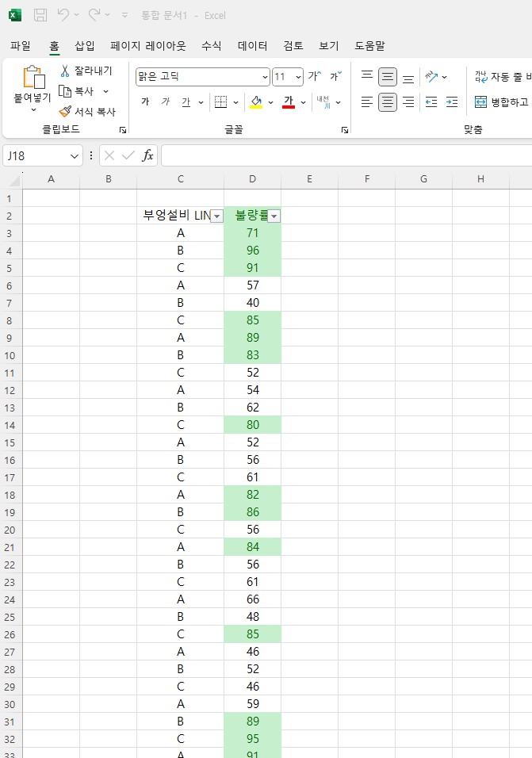Apply red font color
The width and height of the screenshot is (532, 758).
[289, 102]
